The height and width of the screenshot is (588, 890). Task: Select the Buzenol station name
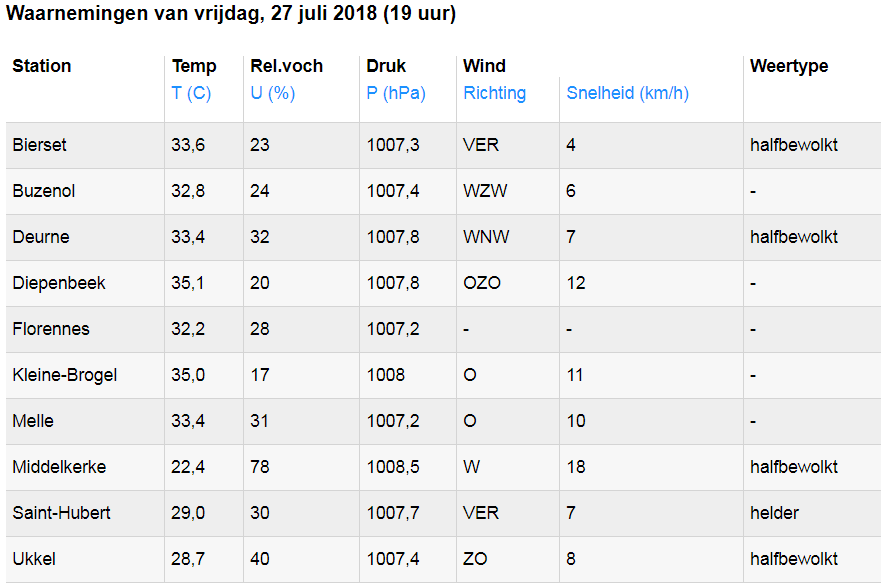44,191
